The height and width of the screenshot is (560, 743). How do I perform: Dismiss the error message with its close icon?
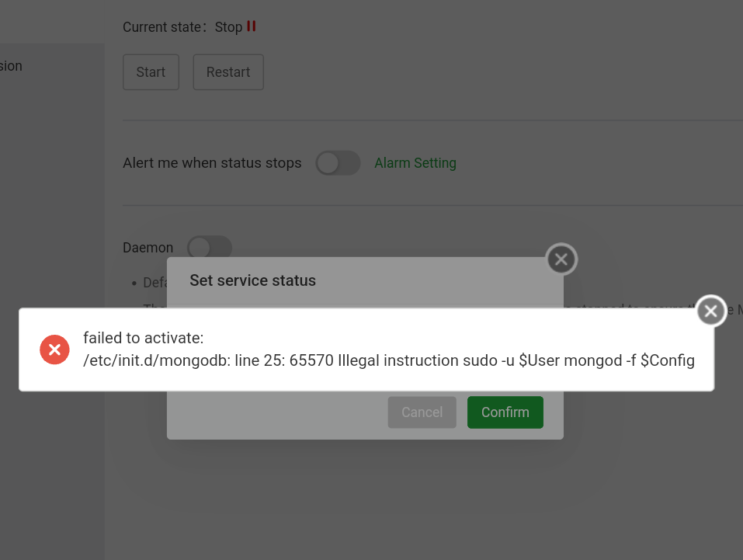click(x=710, y=311)
